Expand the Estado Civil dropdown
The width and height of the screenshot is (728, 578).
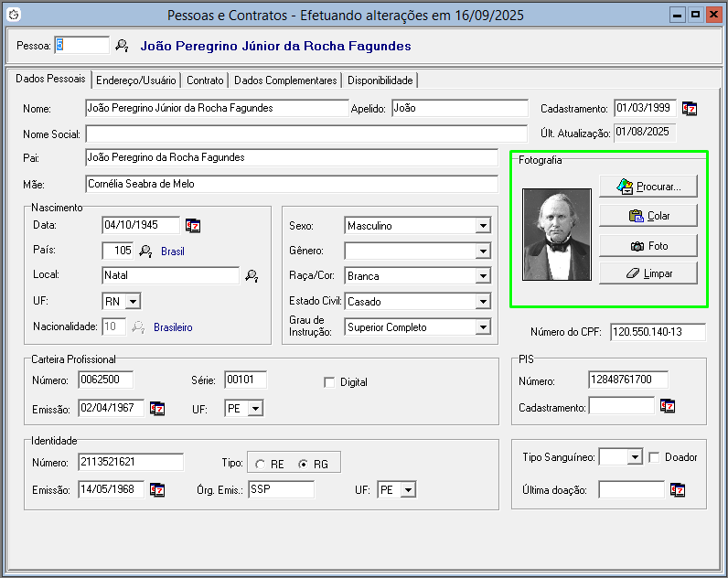[483, 302]
